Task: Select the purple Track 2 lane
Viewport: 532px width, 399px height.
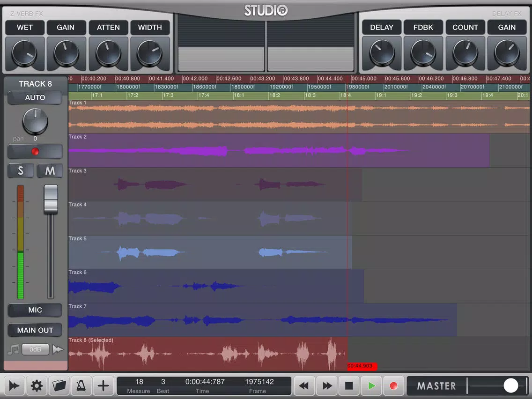Action: [279, 150]
